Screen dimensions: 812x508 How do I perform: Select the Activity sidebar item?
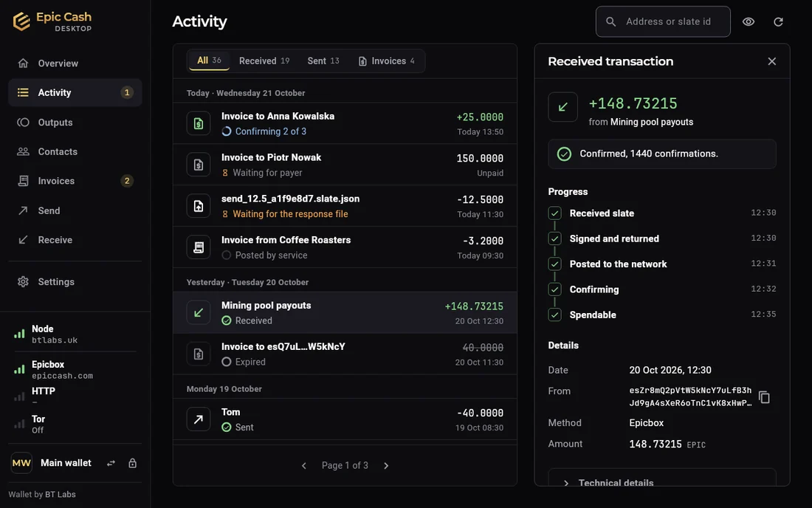(75, 93)
